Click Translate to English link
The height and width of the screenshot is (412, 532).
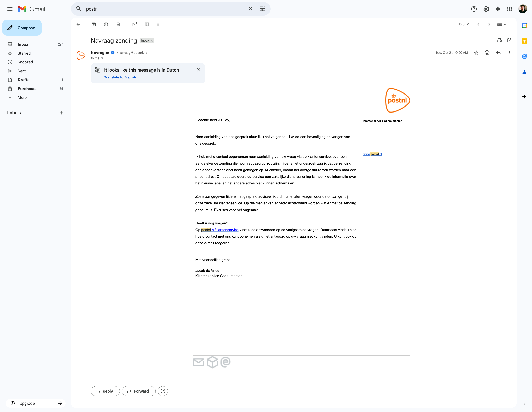[120, 77]
